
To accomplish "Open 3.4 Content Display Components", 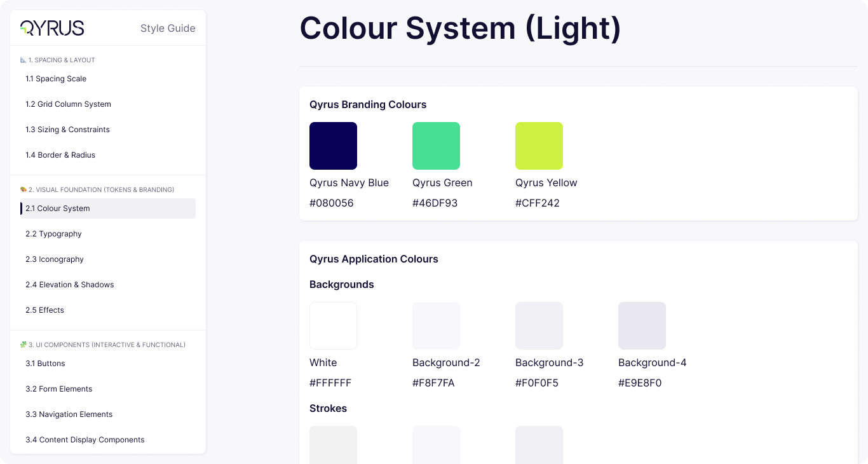I will click(108, 440).
